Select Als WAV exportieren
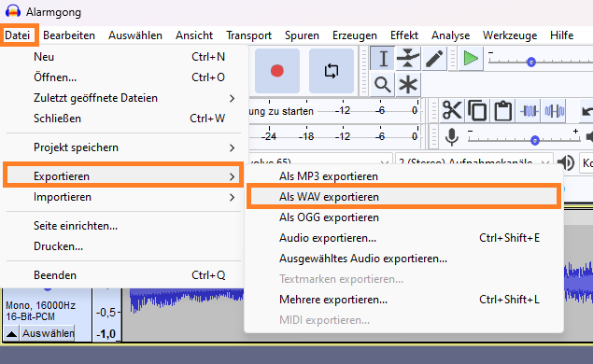 [x=404, y=197]
